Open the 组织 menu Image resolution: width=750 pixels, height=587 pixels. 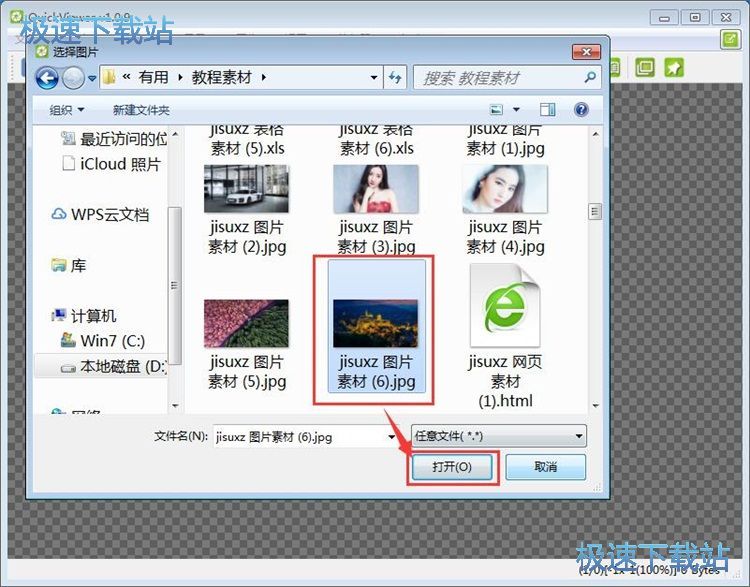(66, 110)
